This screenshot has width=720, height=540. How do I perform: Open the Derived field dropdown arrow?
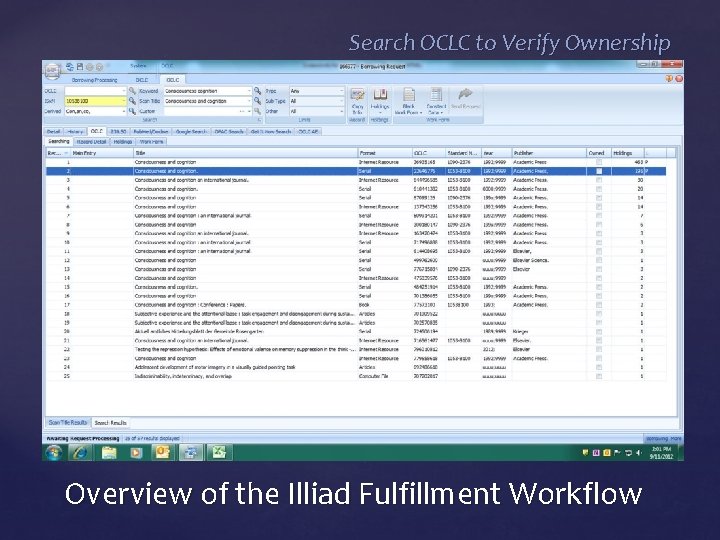124,111
